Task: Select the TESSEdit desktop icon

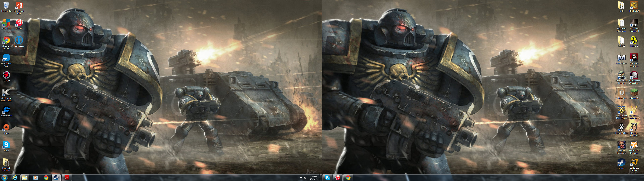Action: pyautogui.click(x=6, y=76)
